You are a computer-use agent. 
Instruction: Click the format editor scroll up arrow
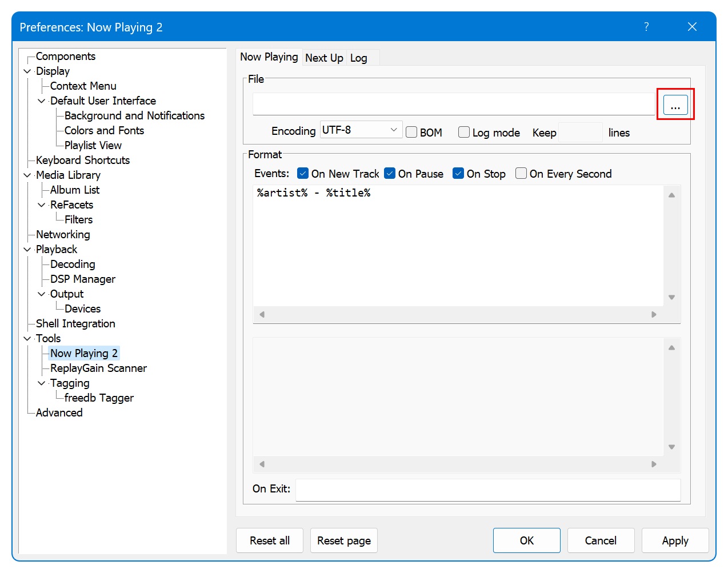tap(672, 195)
